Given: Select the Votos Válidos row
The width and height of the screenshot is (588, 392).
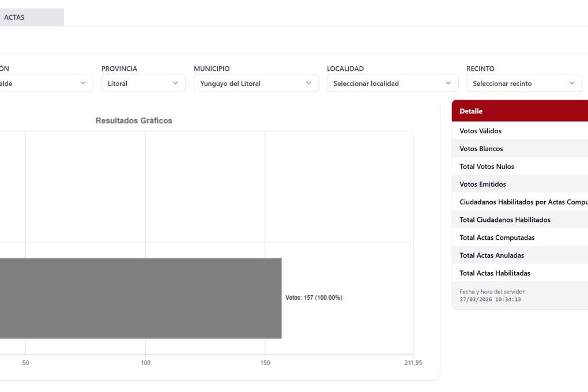Looking at the screenshot, I should 519,131.
